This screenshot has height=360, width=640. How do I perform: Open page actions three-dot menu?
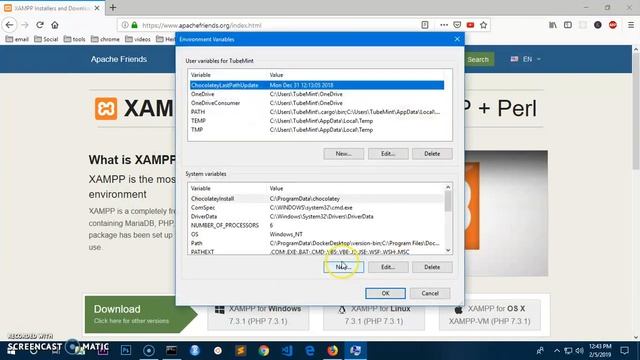click(444, 25)
